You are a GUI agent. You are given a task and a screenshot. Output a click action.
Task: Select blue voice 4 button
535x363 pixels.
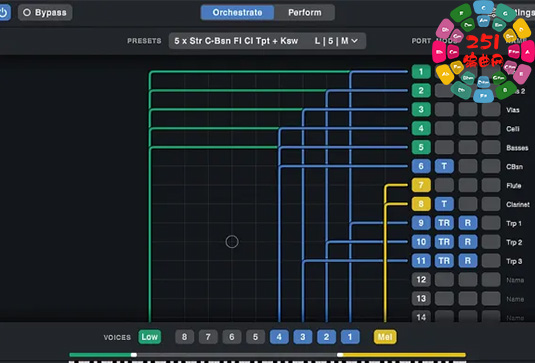pyautogui.click(x=279, y=337)
